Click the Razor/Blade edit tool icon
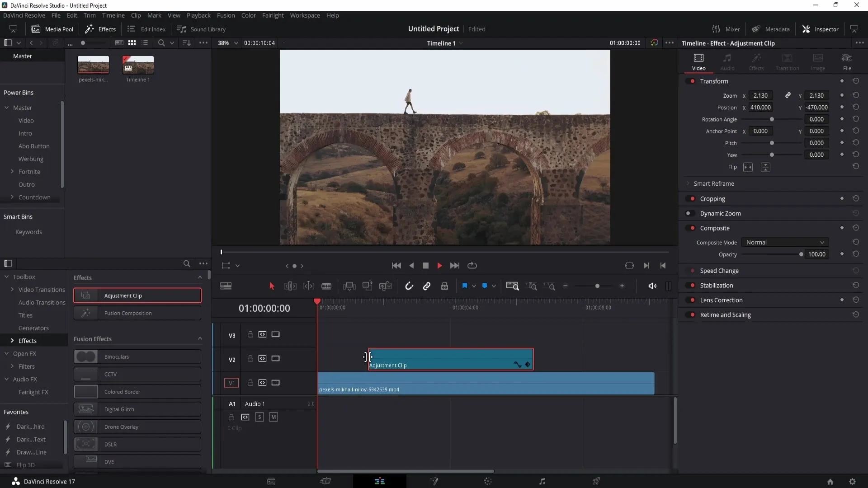This screenshot has height=488, width=868. pyautogui.click(x=327, y=286)
